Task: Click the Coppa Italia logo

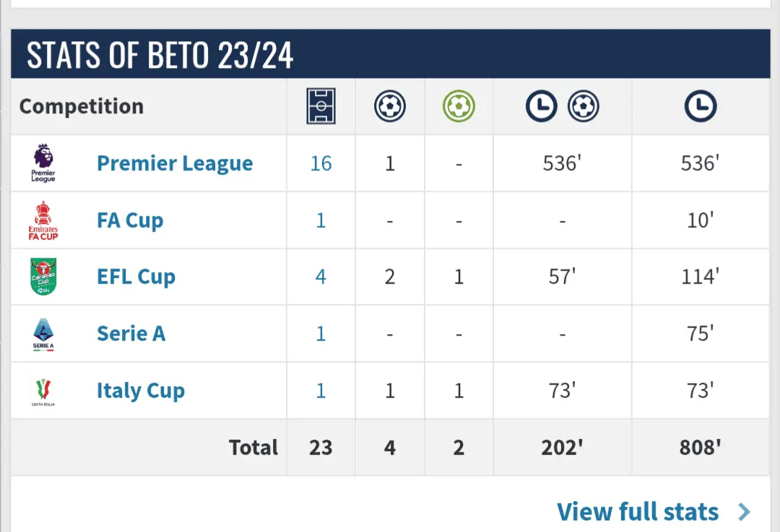Action: 43,391
